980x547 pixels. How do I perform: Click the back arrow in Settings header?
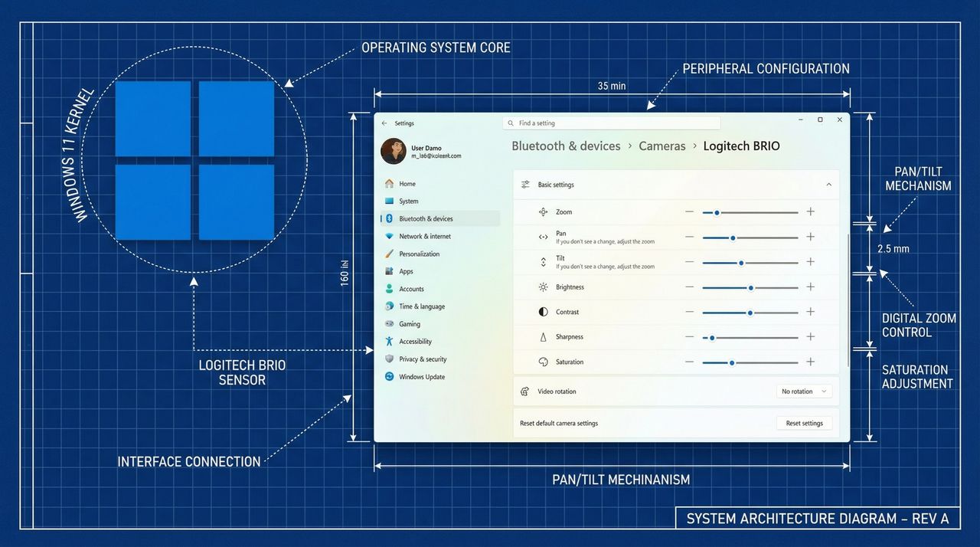click(x=384, y=123)
